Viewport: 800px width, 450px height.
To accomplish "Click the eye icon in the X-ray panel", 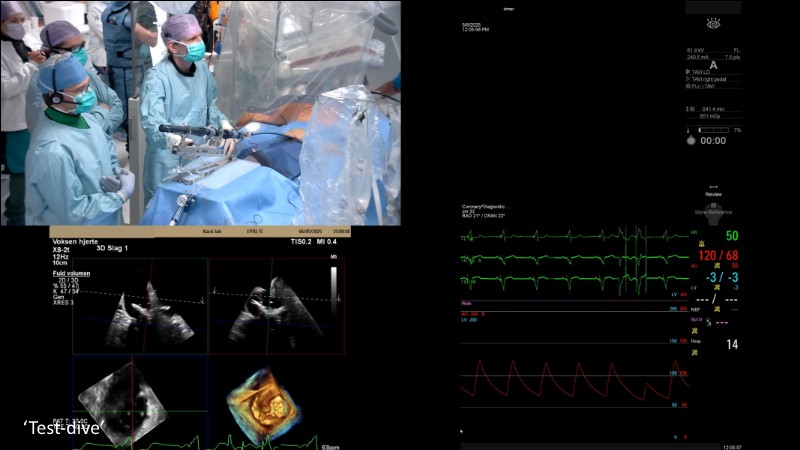I will 713,23.
